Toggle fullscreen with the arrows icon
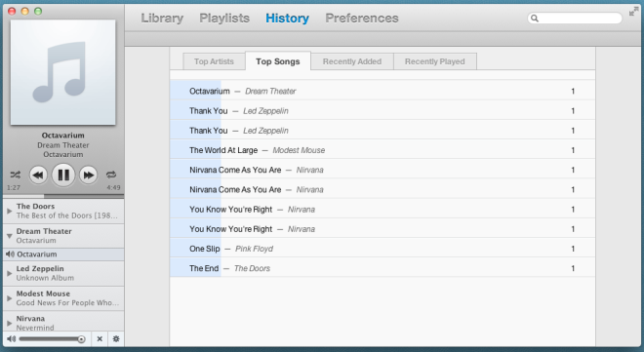The height and width of the screenshot is (352, 644). [633, 12]
